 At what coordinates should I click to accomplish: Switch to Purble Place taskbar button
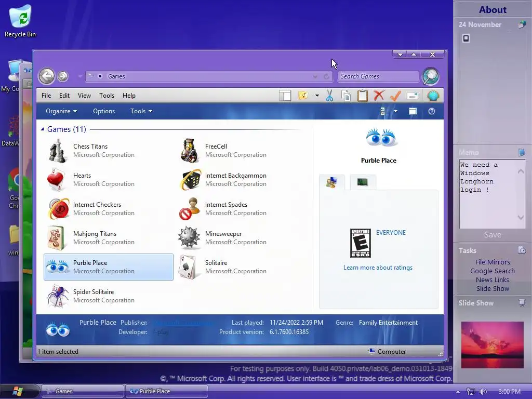(x=166, y=391)
